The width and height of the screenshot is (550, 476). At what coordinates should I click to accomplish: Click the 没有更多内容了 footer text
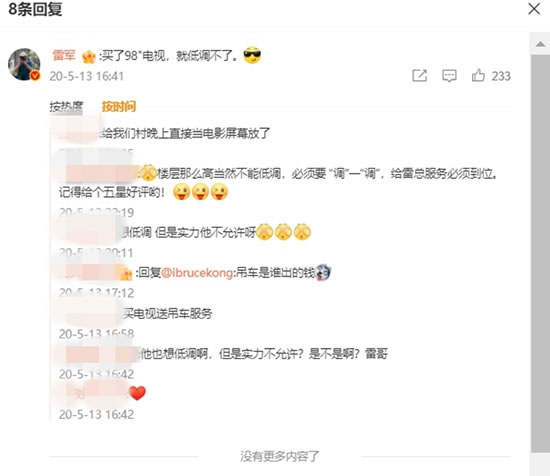click(x=280, y=456)
